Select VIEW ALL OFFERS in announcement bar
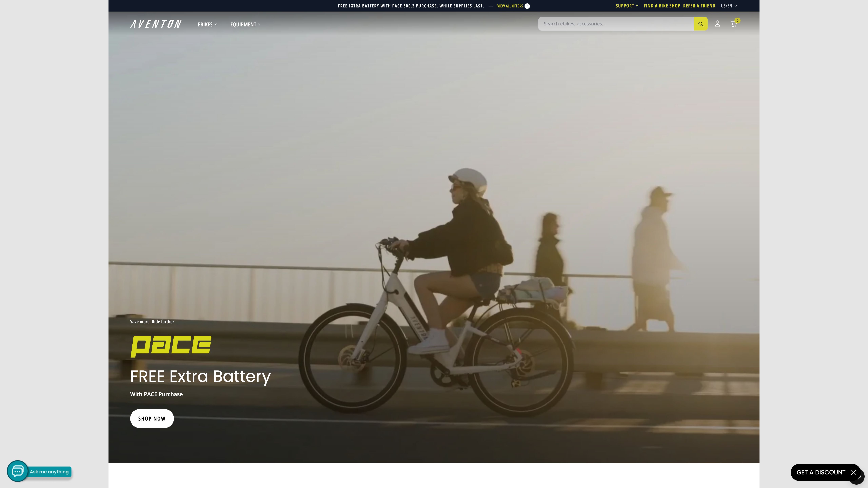Screen dimensions: 868x488 pyautogui.click(x=510, y=6)
